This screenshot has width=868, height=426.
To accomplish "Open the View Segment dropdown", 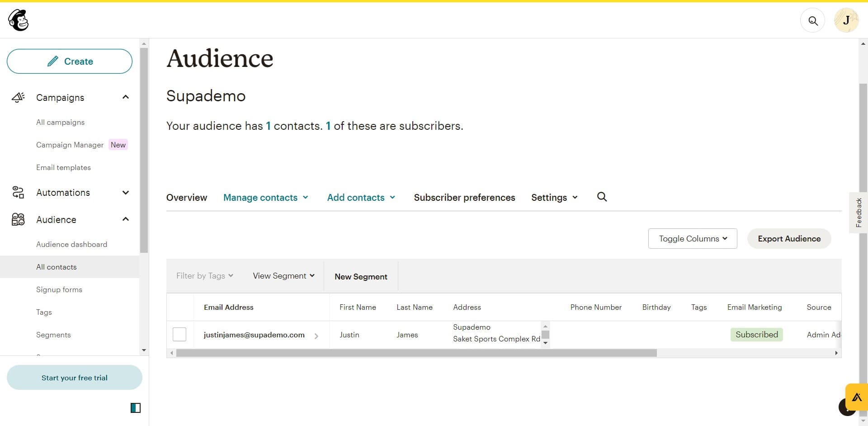I will 283,275.
